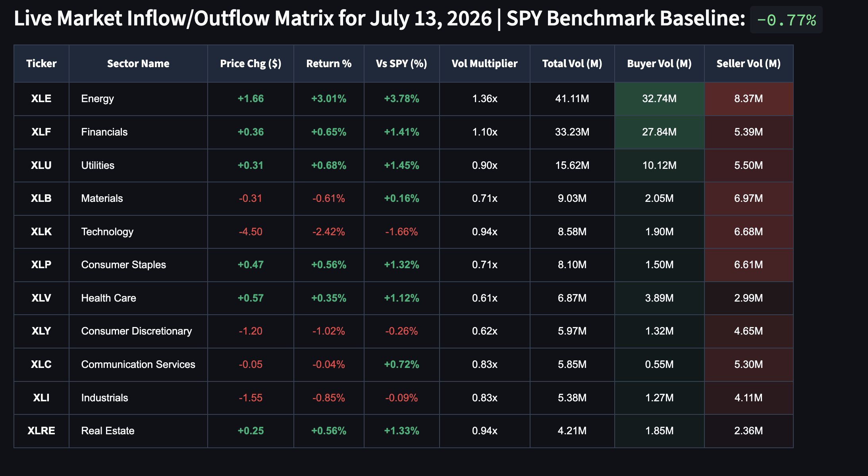Viewport: 868px width, 476px height.
Task: Select the XLRE ticker cell
Action: point(41,431)
